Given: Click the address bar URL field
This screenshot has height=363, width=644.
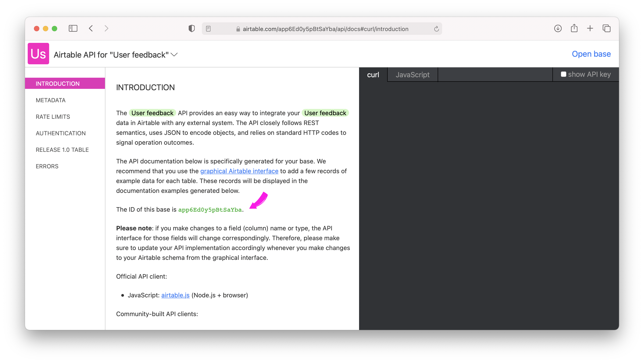Looking at the screenshot, I should point(322,29).
